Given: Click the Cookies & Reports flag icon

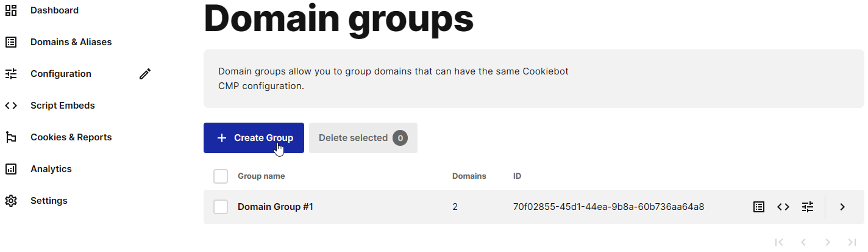Looking at the screenshot, I should pos(11,137).
